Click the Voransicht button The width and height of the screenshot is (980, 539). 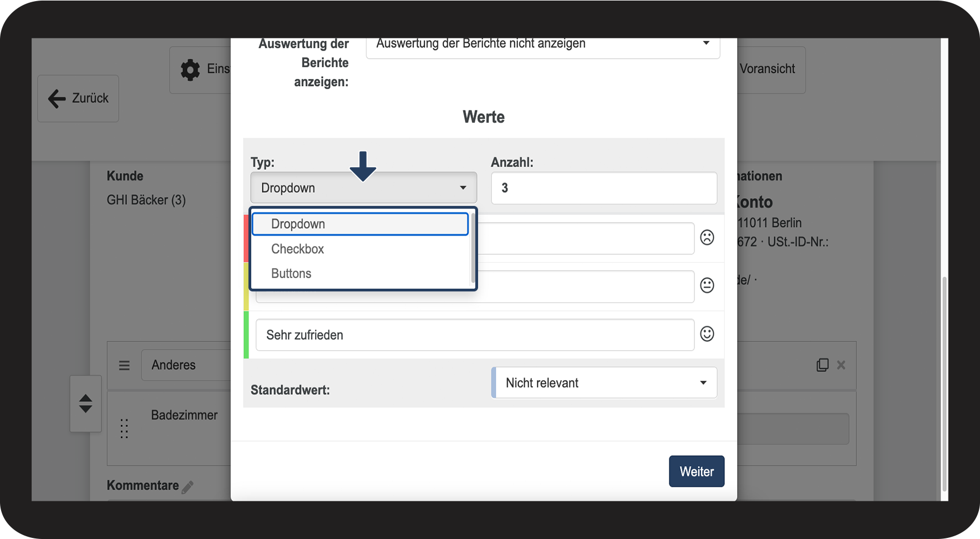point(771,69)
